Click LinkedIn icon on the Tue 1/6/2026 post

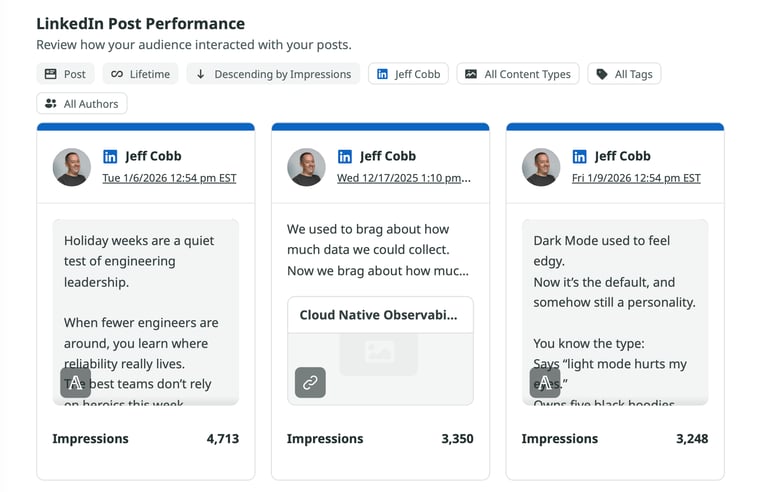(x=111, y=157)
